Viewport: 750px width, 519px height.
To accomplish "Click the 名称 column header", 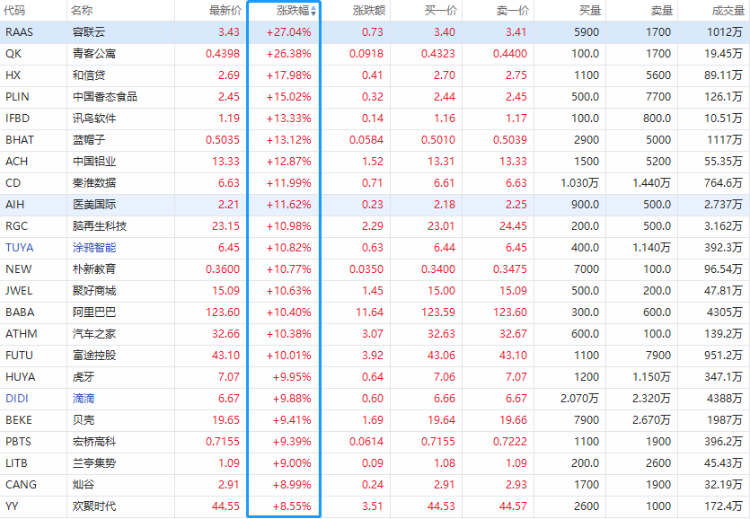I will pos(82,11).
